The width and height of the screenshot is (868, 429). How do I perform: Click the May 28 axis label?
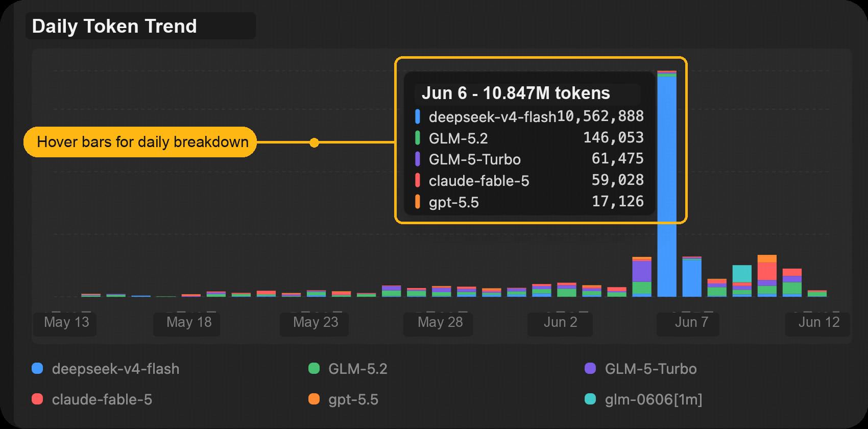click(440, 322)
